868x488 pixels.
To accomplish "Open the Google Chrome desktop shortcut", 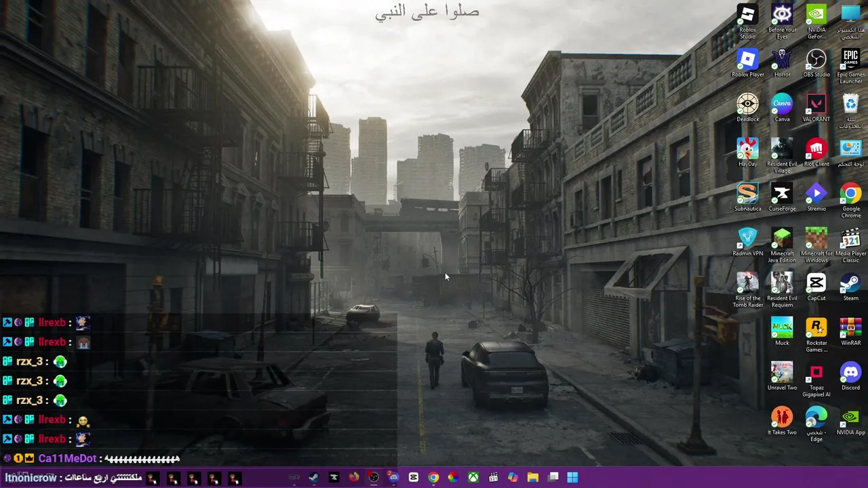I will click(850, 201).
